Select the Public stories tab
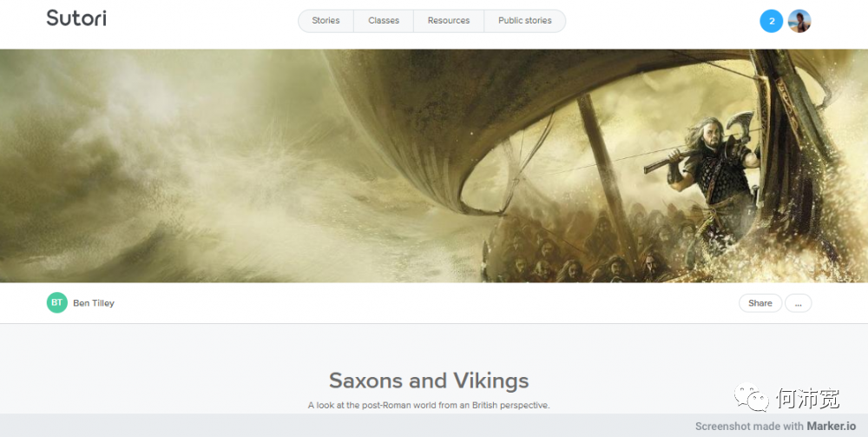The width and height of the screenshot is (868, 437). [x=524, y=21]
